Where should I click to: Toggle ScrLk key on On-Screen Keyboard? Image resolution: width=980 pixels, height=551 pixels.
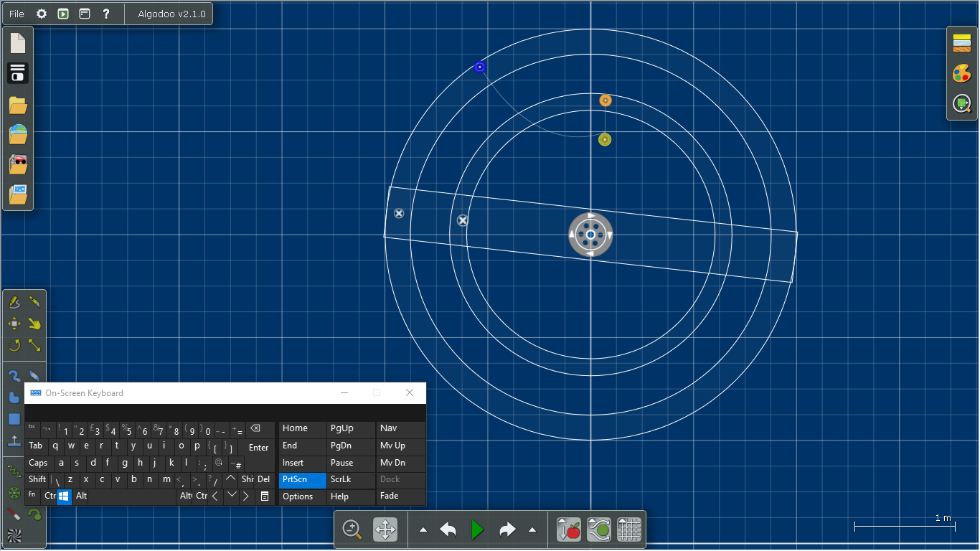pos(351,480)
